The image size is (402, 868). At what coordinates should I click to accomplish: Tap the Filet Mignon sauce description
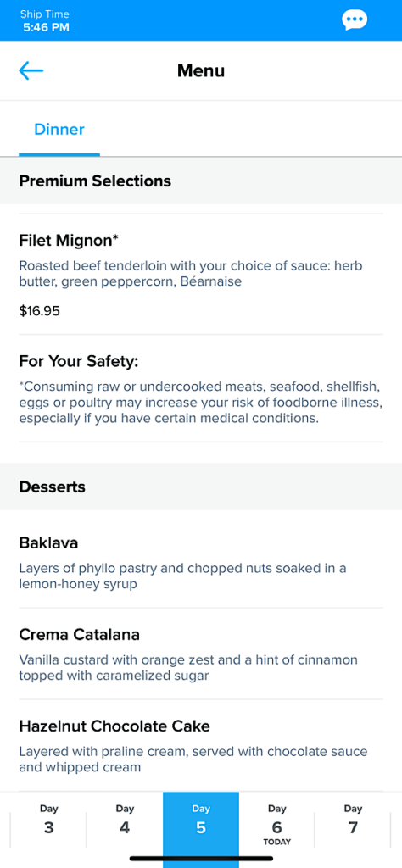click(x=191, y=274)
